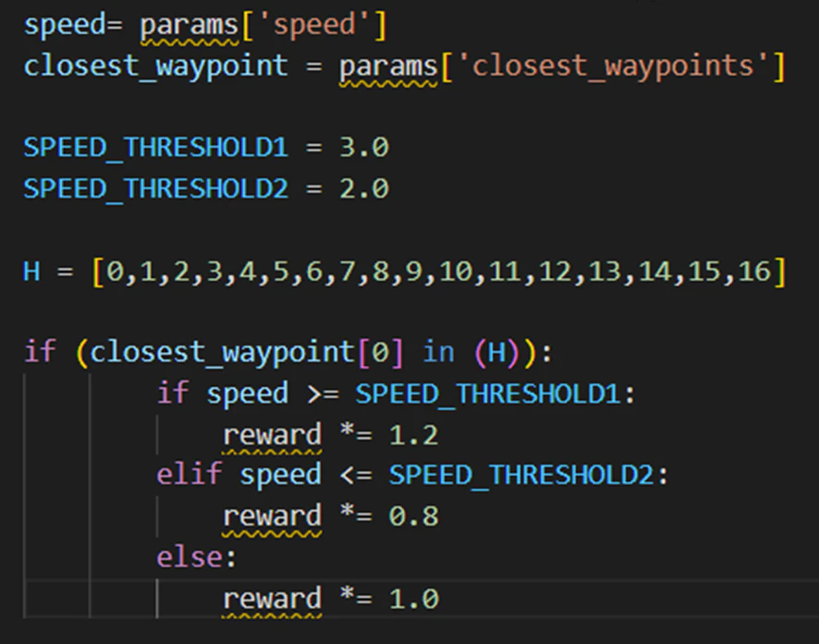Viewport: 819px width, 644px height.
Task: Click the value 3.0
Action: tap(364, 147)
